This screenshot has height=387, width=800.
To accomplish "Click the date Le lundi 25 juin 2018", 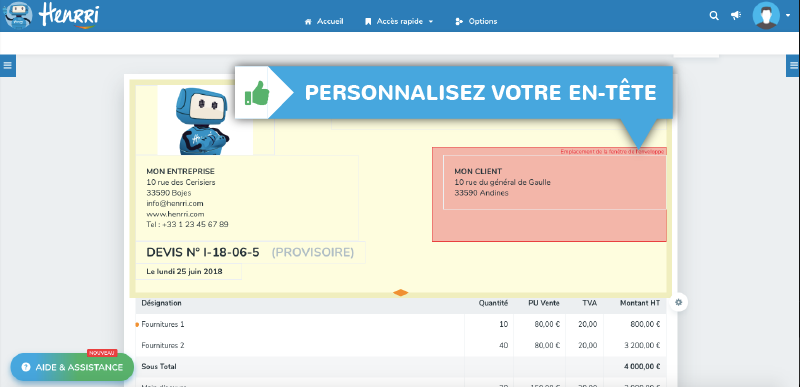I will pos(184,272).
